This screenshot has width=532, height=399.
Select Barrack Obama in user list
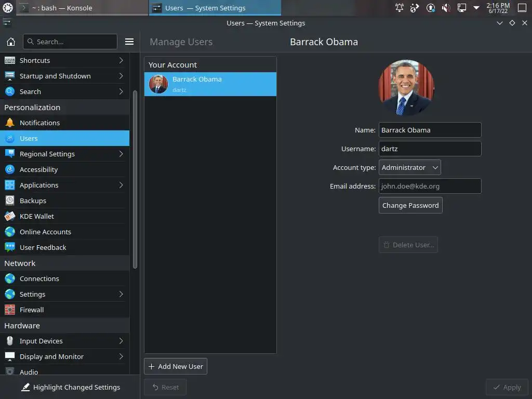(210, 84)
